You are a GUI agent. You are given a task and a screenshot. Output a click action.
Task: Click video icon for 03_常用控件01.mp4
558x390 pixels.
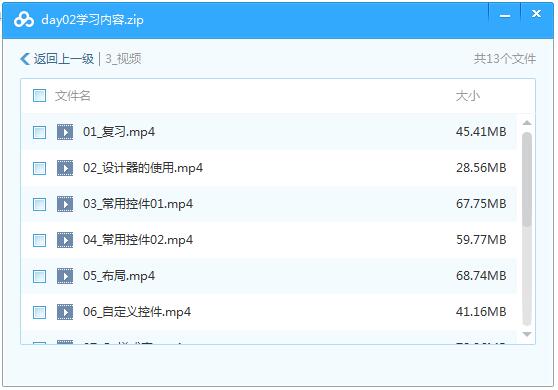(x=65, y=204)
